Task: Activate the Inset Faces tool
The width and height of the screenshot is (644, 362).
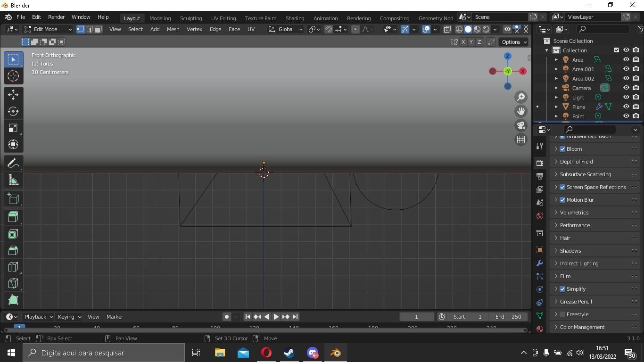Action: click(x=13, y=234)
